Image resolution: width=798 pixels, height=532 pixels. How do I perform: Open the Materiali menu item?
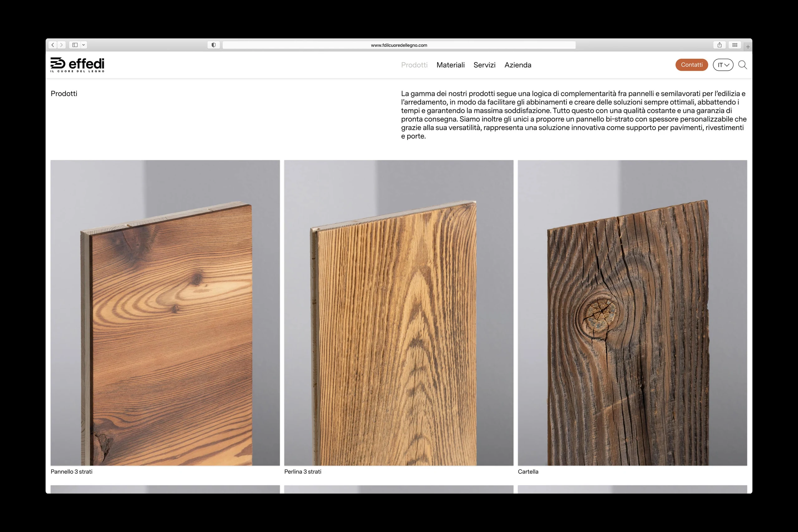(450, 65)
